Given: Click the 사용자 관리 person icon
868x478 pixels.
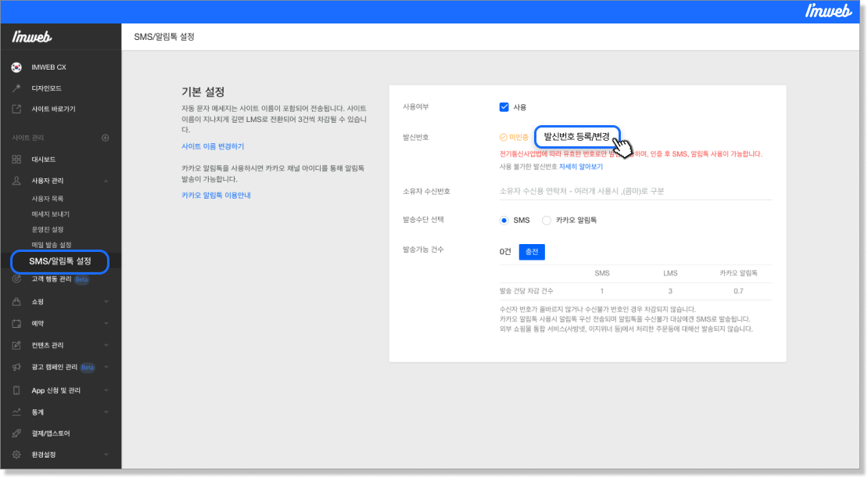Looking at the screenshot, I should [16, 181].
